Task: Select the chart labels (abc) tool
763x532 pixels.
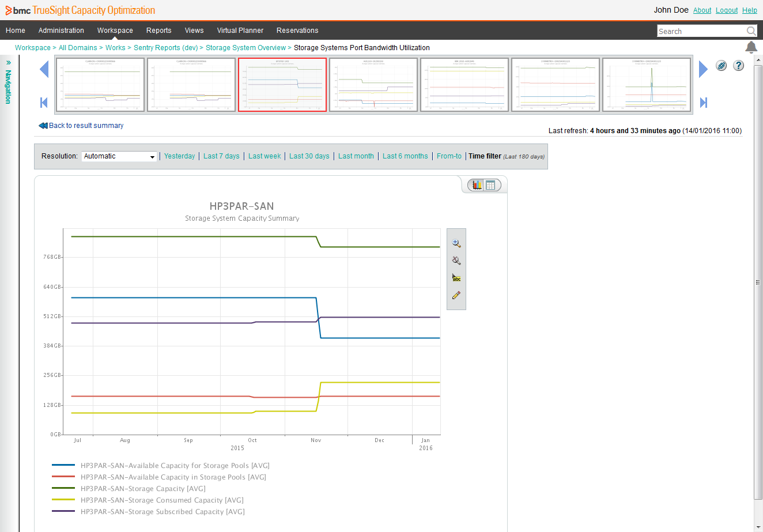Action: (x=456, y=278)
